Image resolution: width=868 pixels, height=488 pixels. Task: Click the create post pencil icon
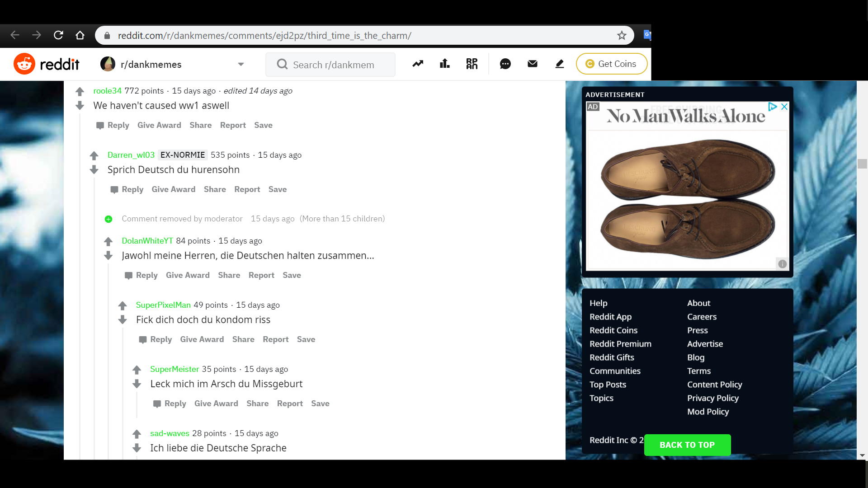pos(560,64)
